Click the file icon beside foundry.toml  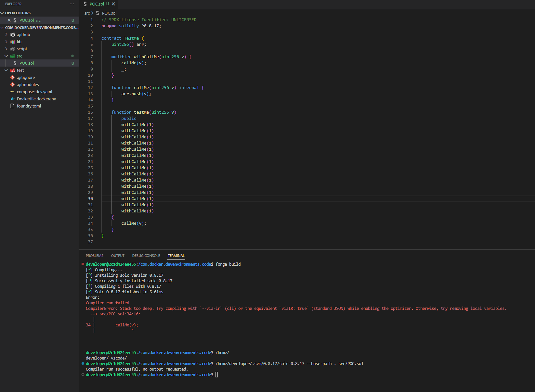pyautogui.click(x=12, y=106)
